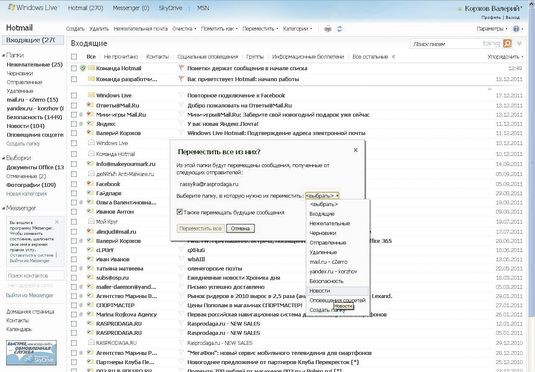Image resolution: width=535 pixels, height=372 pixels.
Task: Select "Безопасность" in the folder dropdown list
Action: pos(338,281)
